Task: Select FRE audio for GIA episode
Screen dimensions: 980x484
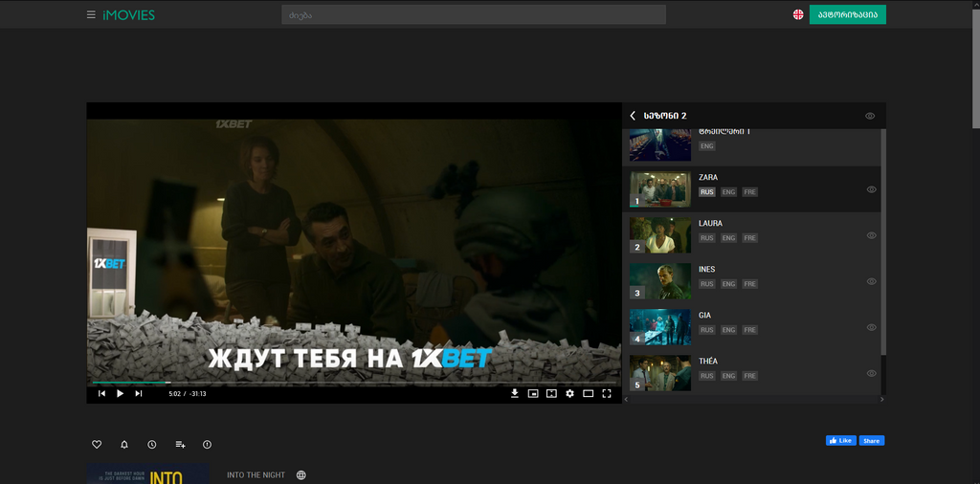Action: click(x=750, y=330)
